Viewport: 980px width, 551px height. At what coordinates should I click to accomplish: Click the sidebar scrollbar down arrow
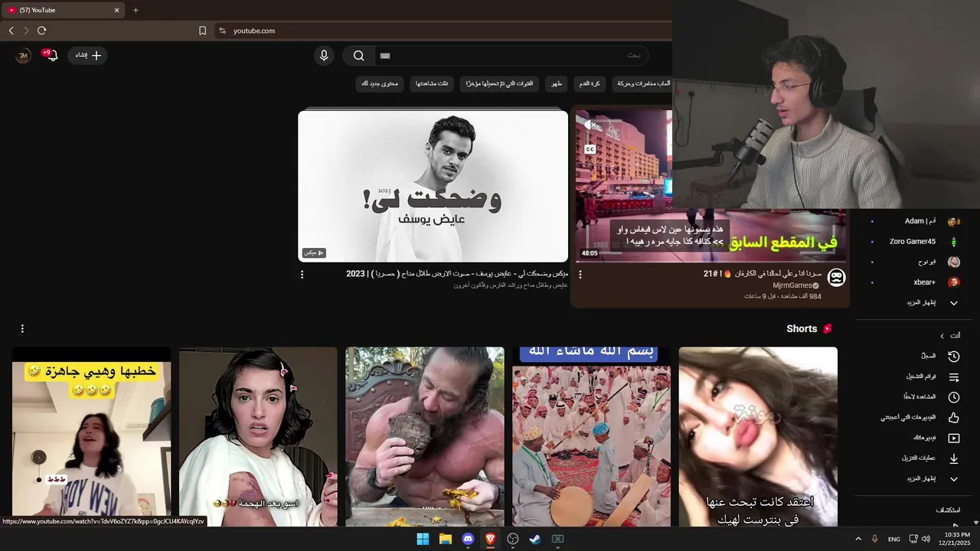975,523
